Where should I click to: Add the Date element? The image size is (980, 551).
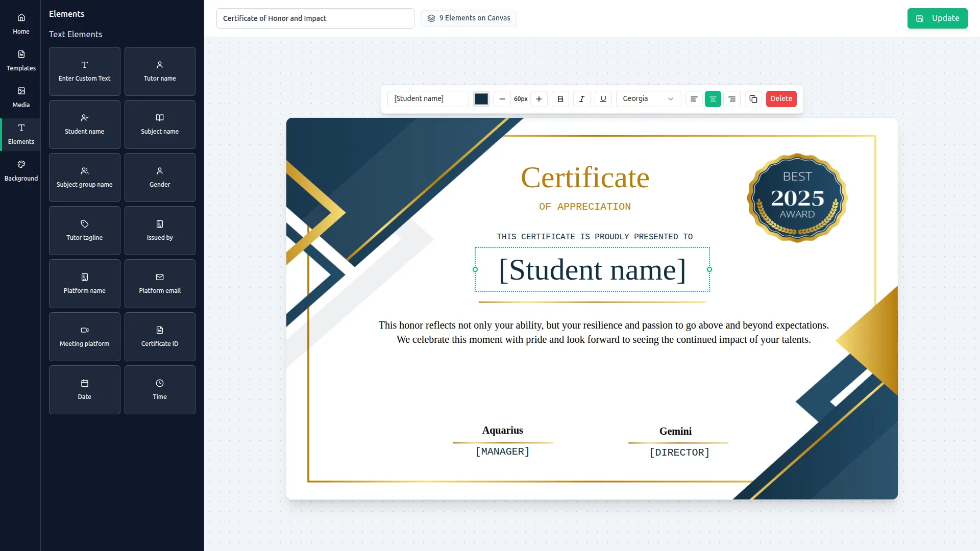pyautogui.click(x=85, y=390)
